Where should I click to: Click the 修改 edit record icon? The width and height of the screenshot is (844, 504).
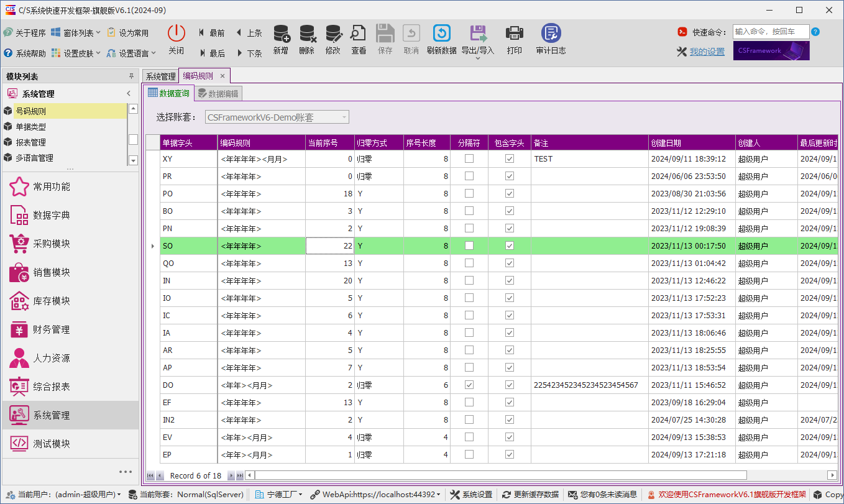[x=333, y=34]
